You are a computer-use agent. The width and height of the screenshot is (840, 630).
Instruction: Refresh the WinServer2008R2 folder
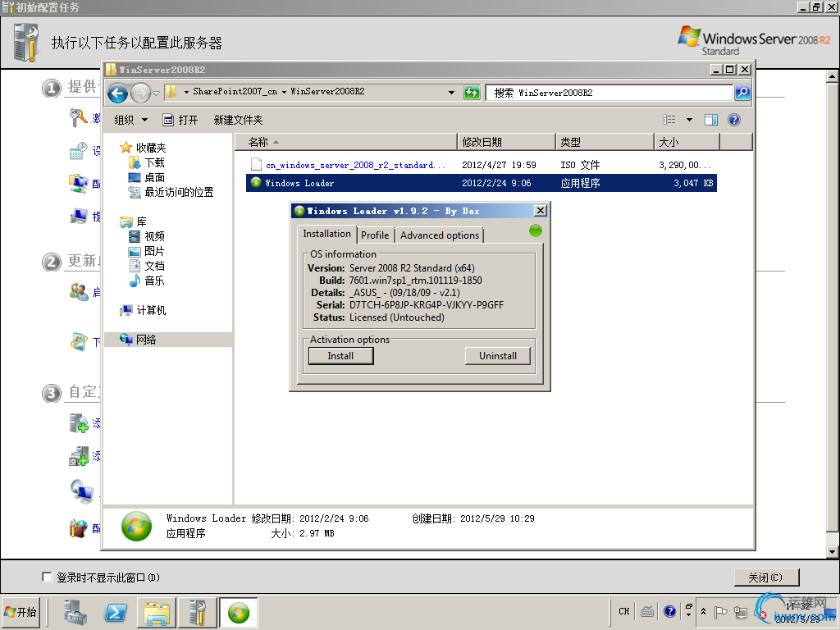(472, 92)
